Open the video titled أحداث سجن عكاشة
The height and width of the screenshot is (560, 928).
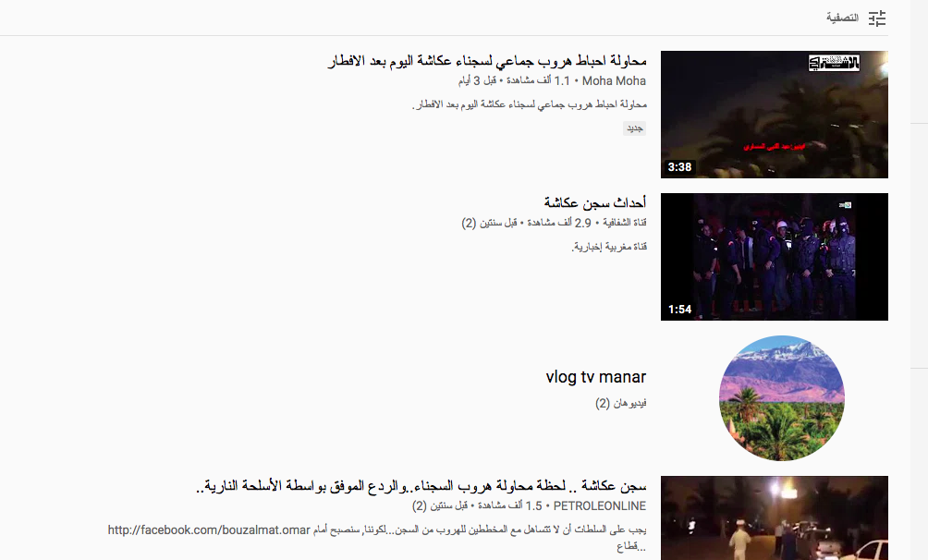(x=594, y=202)
